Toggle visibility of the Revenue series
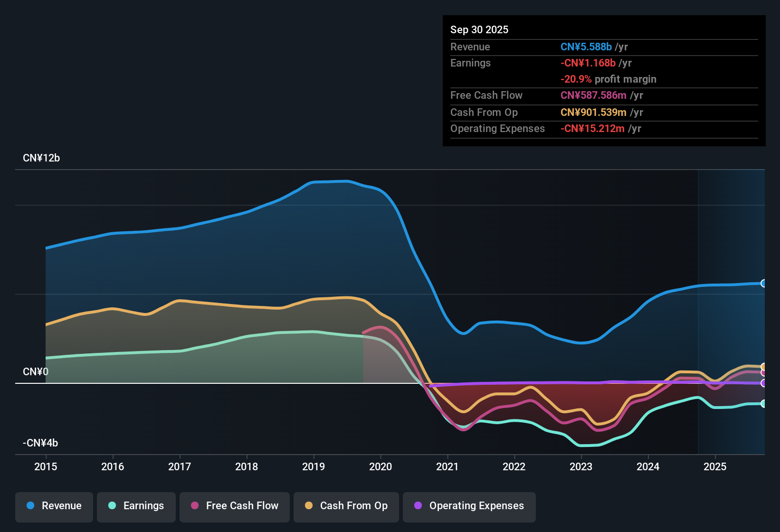The height and width of the screenshot is (532, 780). (x=54, y=506)
